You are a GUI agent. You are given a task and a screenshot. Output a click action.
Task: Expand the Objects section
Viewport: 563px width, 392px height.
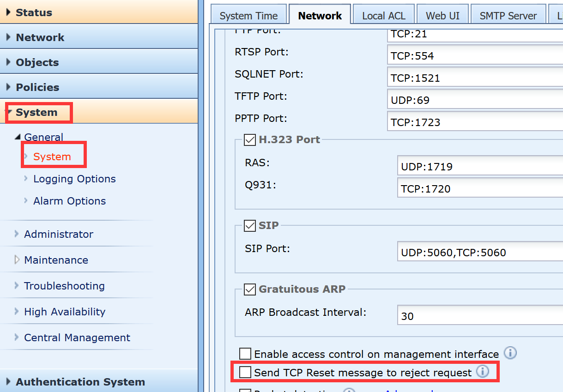click(x=37, y=62)
